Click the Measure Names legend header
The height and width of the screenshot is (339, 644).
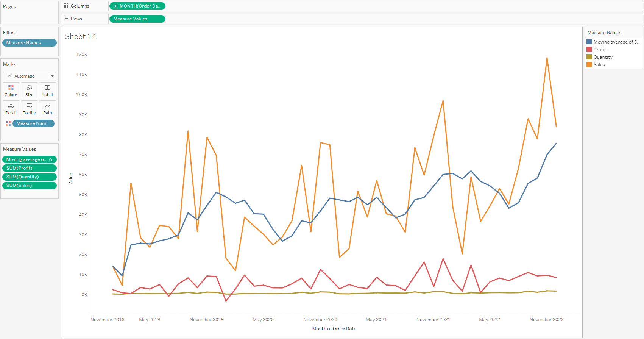pos(604,33)
